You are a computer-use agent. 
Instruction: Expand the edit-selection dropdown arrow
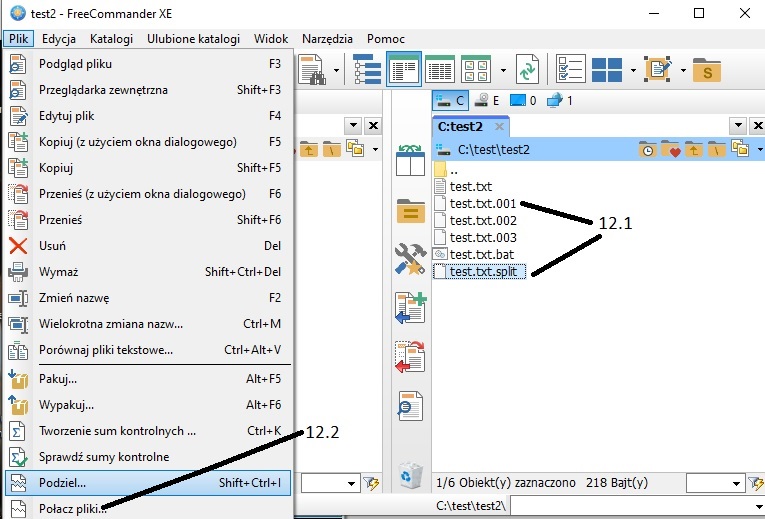click(683, 71)
